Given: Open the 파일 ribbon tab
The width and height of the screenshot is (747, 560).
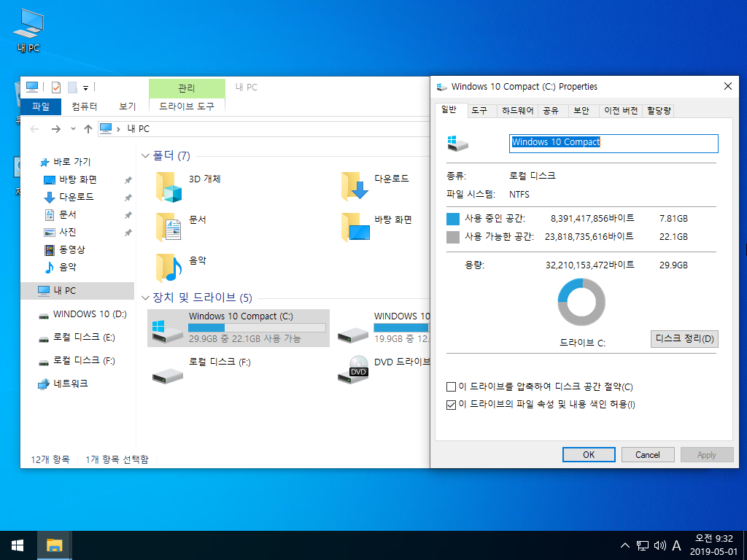Looking at the screenshot, I should pyautogui.click(x=41, y=106).
